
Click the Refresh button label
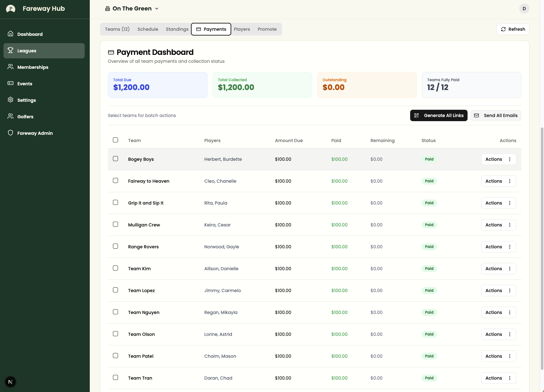pos(517,29)
